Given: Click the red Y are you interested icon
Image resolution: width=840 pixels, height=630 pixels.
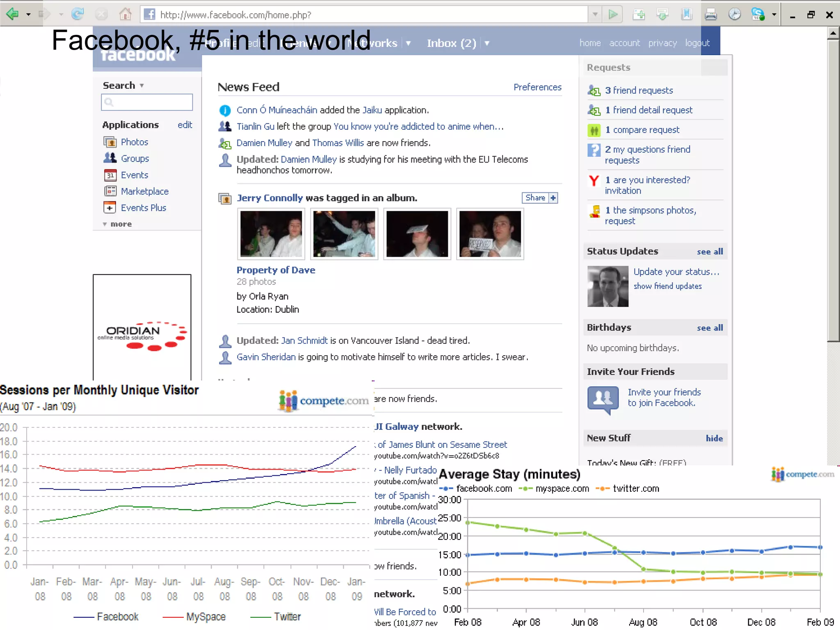Looking at the screenshot, I should pos(594,180).
